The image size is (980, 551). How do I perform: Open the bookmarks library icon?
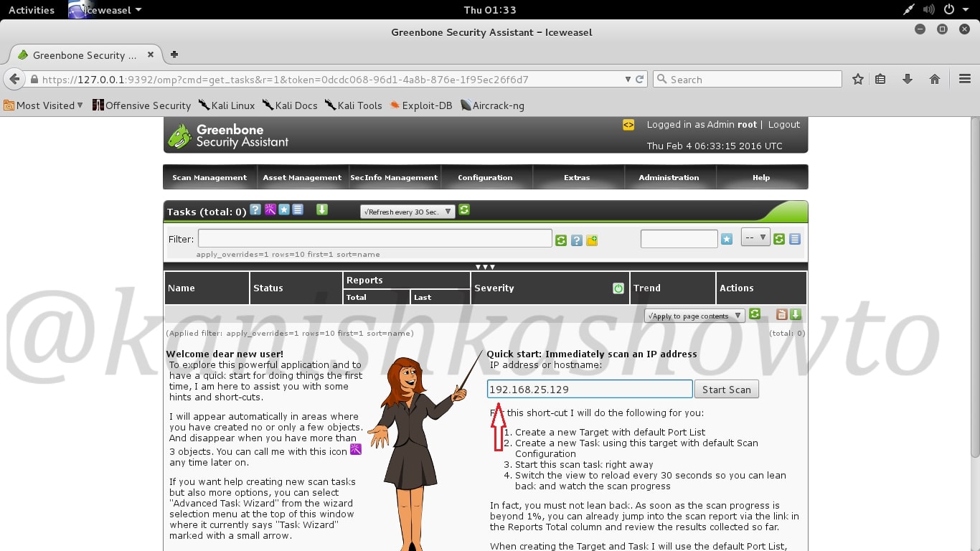[880, 80]
